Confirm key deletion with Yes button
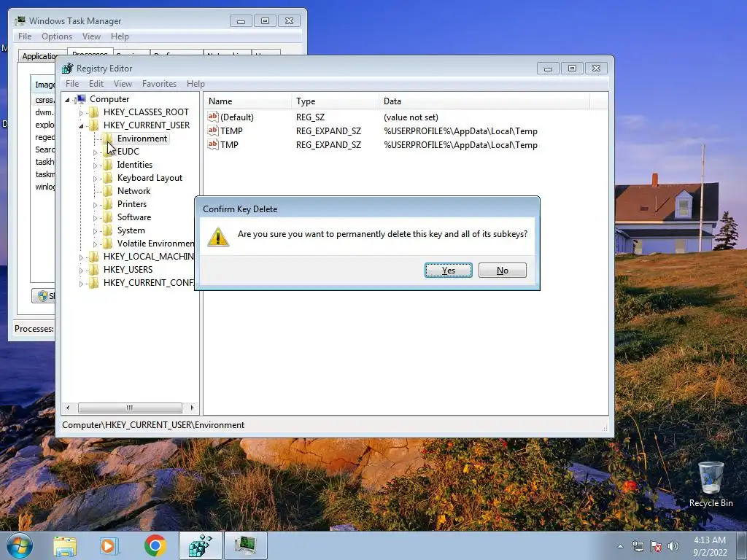This screenshot has width=747, height=560. point(449,270)
